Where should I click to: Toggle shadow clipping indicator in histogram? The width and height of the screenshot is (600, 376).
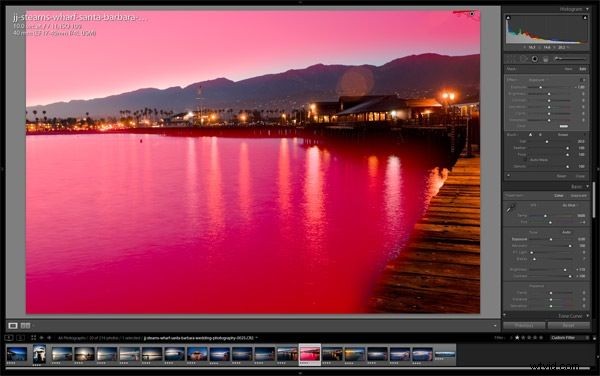tap(508, 18)
